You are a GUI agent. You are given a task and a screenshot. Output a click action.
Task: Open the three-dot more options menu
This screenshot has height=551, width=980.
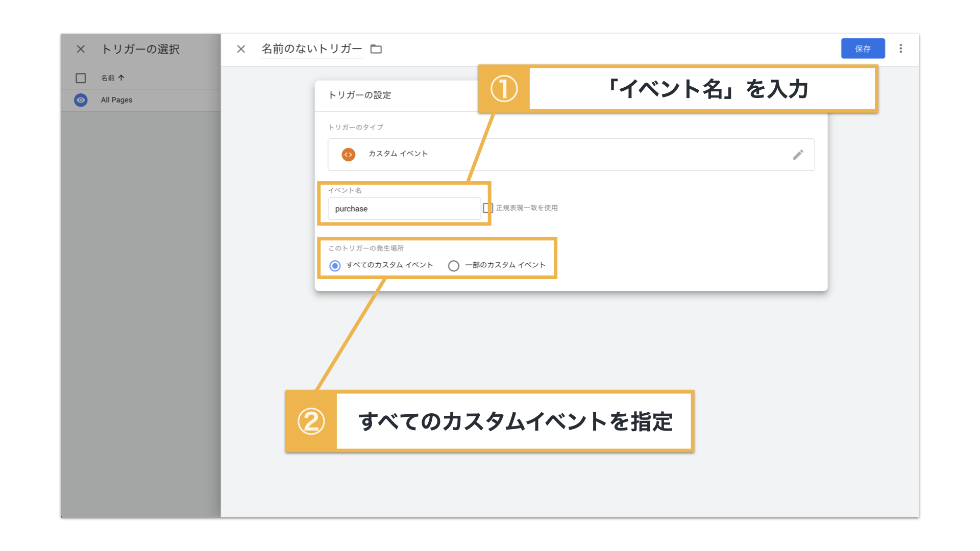click(901, 48)
